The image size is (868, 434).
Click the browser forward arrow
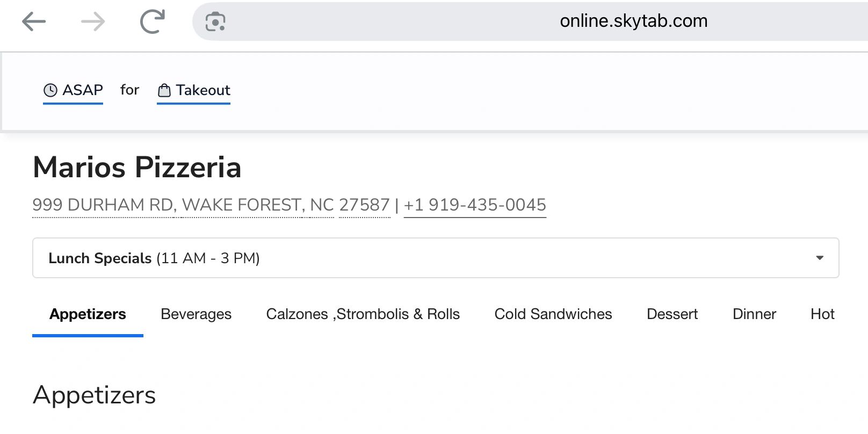click(x=93, y=21)
